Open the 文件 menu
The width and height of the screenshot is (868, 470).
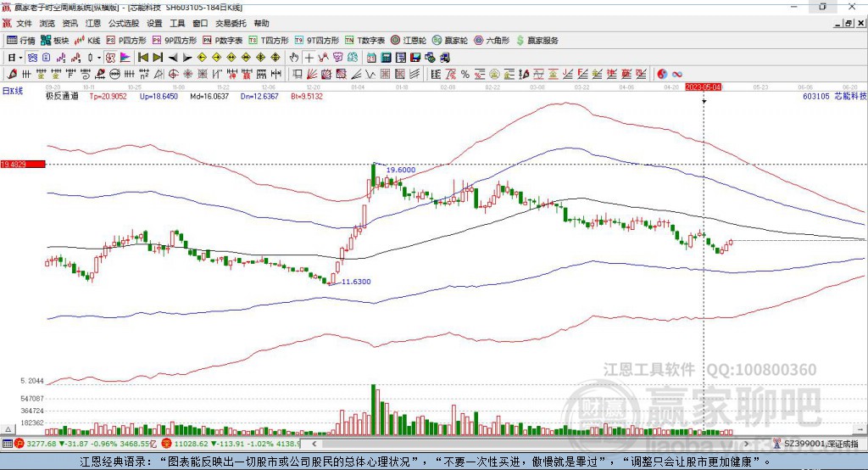click(x=24, y=23)
